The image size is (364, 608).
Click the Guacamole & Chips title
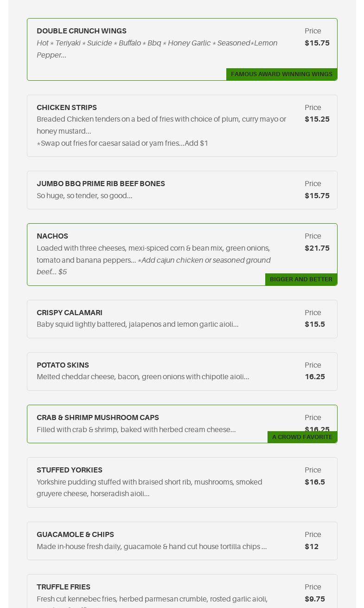pos(75,534)
